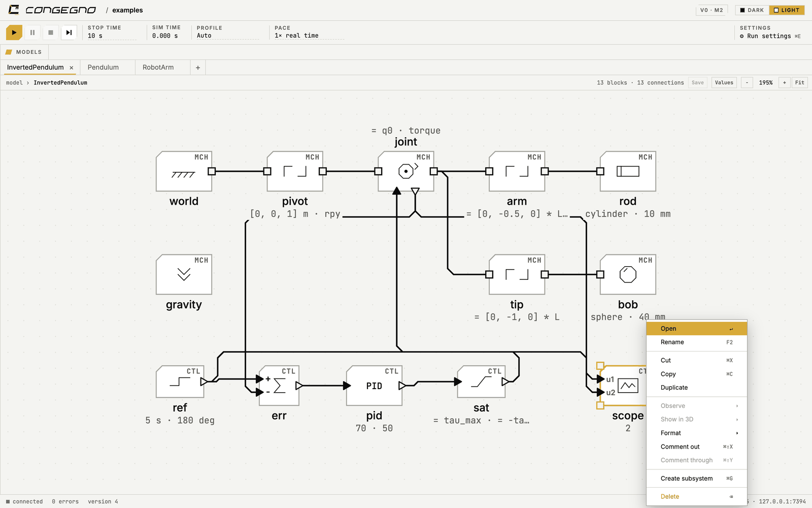Viewport: 812px width, 508px height.
Task: Expand the Observe submenu
Action: click(x=697, y=406)
